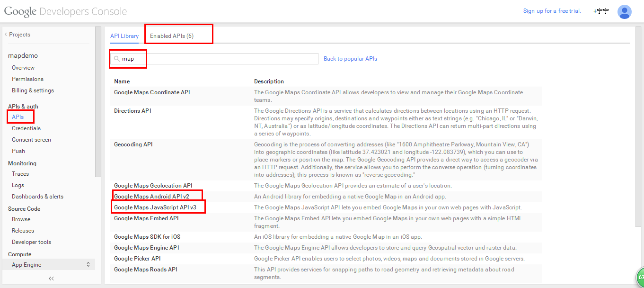The height and width of the screenshot is (288, 644).
Task: Open Google Maps Coordinate API
Action: click(152, 92)
